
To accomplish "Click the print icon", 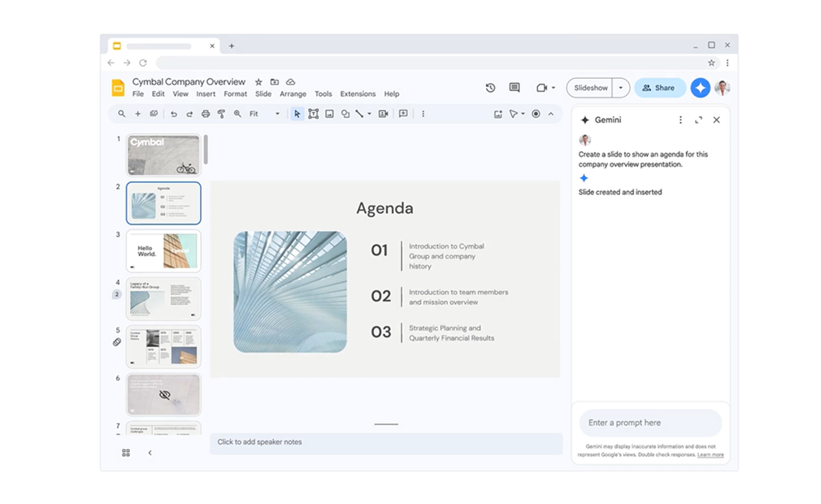I will coord(206,114).
